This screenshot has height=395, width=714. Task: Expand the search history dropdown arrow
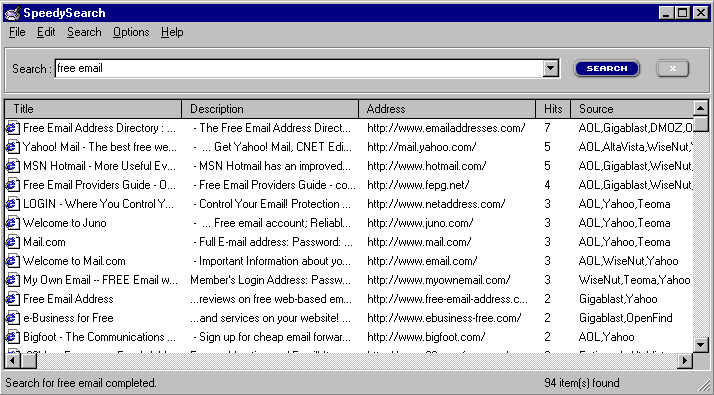pos(551,69)
